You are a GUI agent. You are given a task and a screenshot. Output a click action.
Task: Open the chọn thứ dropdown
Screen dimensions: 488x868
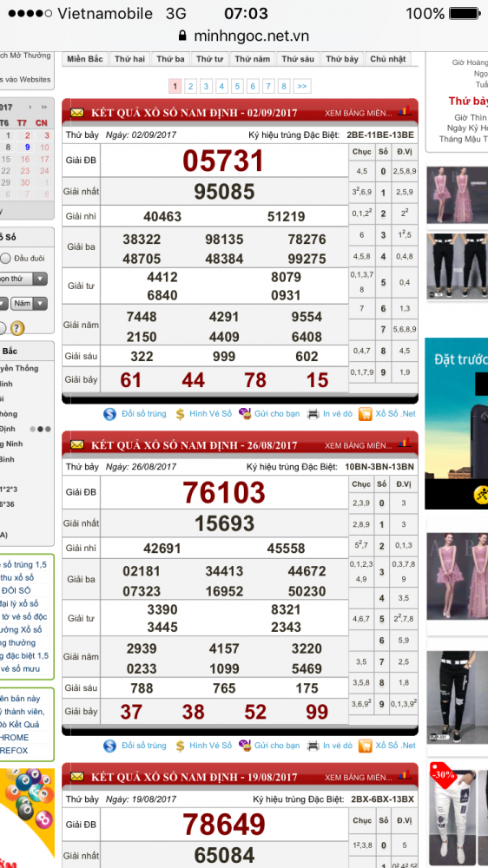(x=23, y=279)
